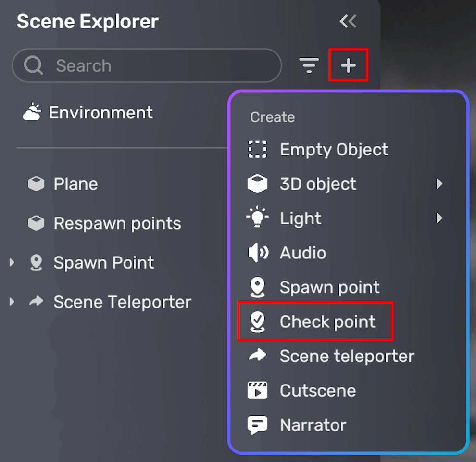
Task: Click the Search input field
Action: [x=159, y=65]
